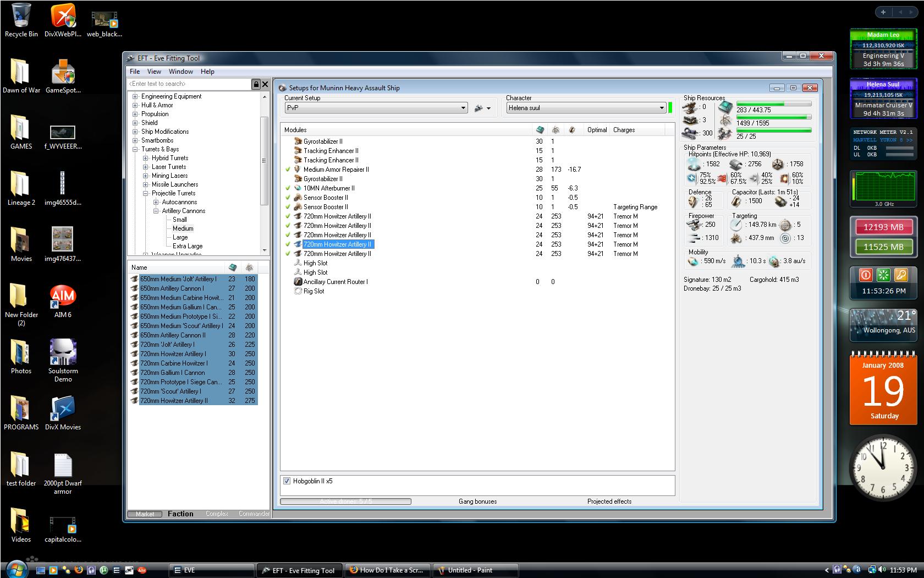Screen dimensions: 924x578
Task: Click the Gang bonuses button
Action: [x=477, y=501]
